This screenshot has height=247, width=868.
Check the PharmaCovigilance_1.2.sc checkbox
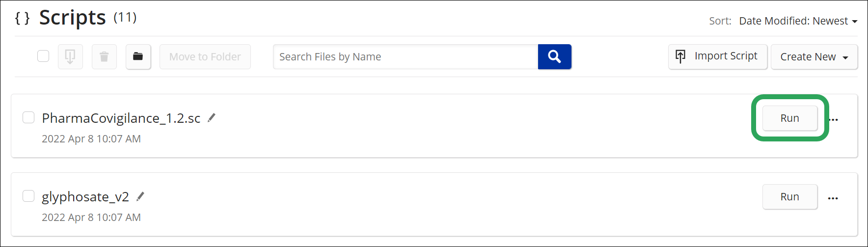[28, 117]
